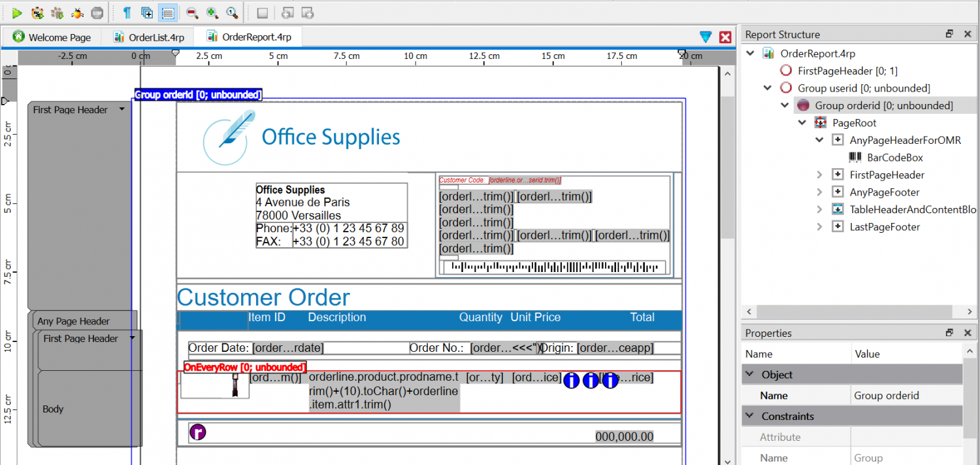Screen dimensions: 980x465
Task: Expand the AnyPageFooter tree node
Action: 819,192
